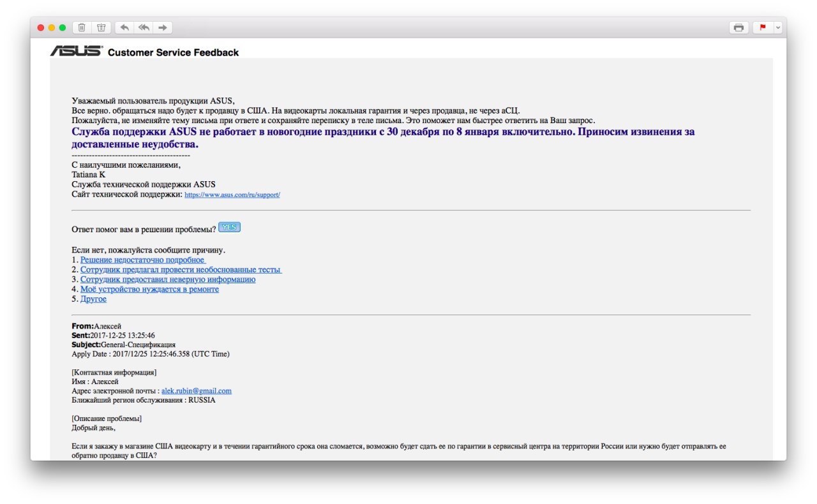
Task: Click 'С наилучшими пожеланиями,' closing line
Action: click(126, 165)
